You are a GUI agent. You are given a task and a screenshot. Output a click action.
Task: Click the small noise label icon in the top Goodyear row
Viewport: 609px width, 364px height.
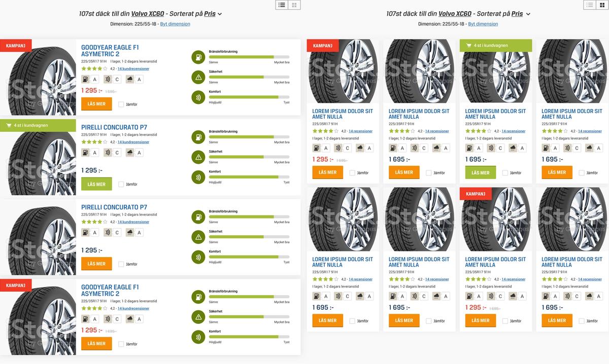click(x=108, y=79)
